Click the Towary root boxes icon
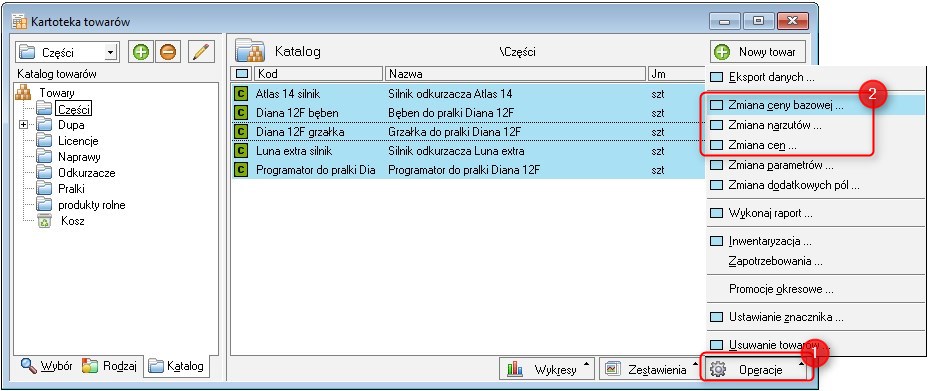Image resolution: width=929 pixels, height=391 pixels. [x=23, y=92]
